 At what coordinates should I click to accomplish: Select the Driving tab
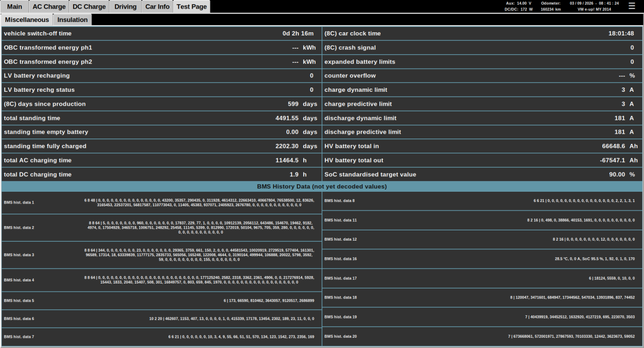126,6
